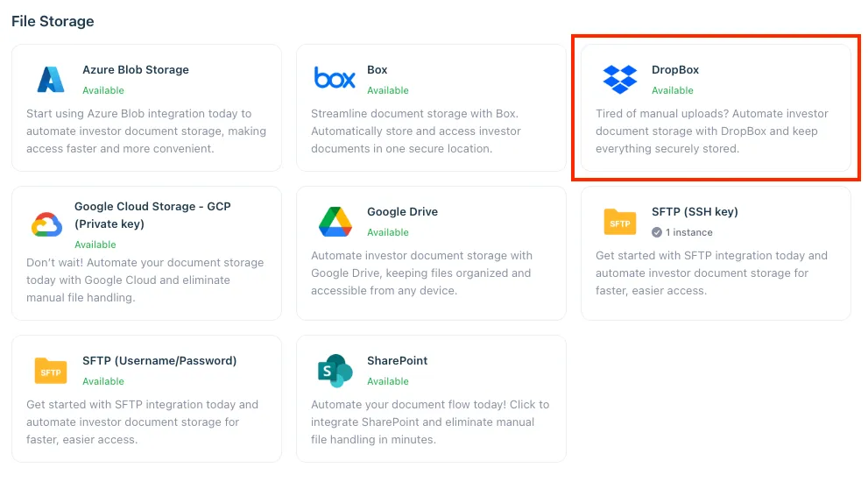The image size is (868, 489).
Task: Open the SFTP (SSH key) title
Action: click(x=695, y=211)
